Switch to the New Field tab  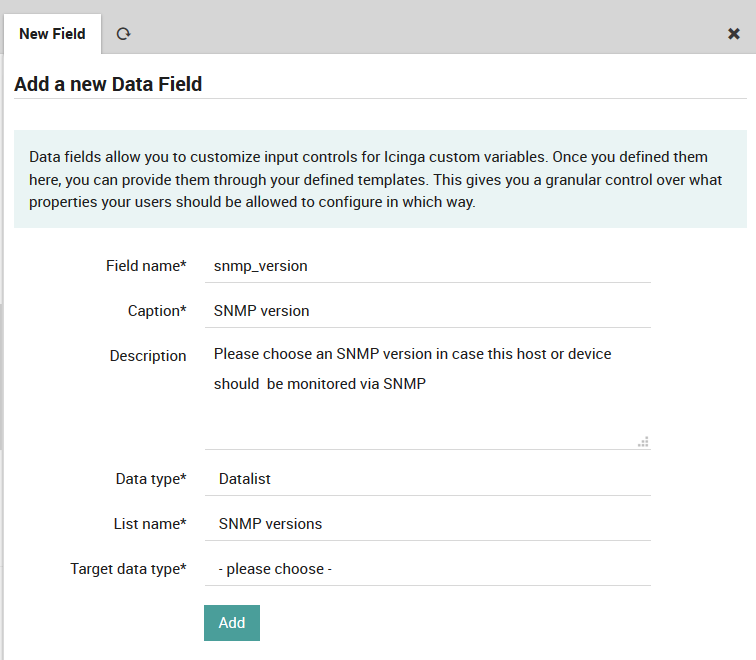click(52, 34)
